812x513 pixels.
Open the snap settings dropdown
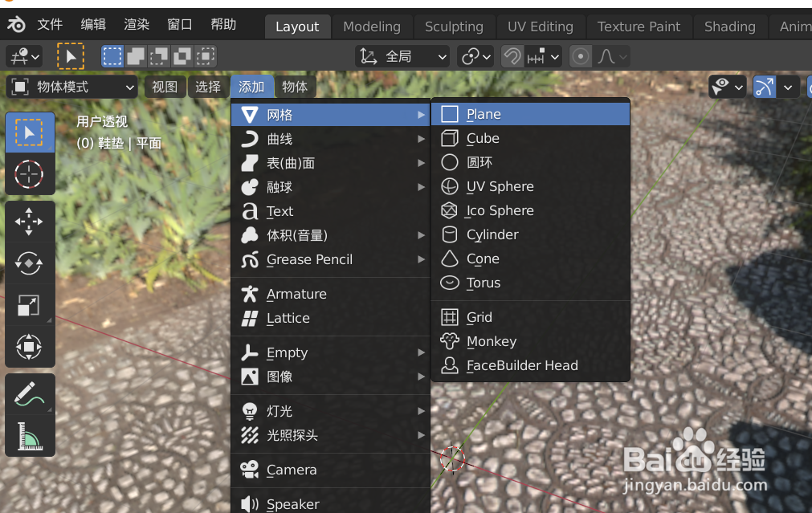(x=543, y=56)
